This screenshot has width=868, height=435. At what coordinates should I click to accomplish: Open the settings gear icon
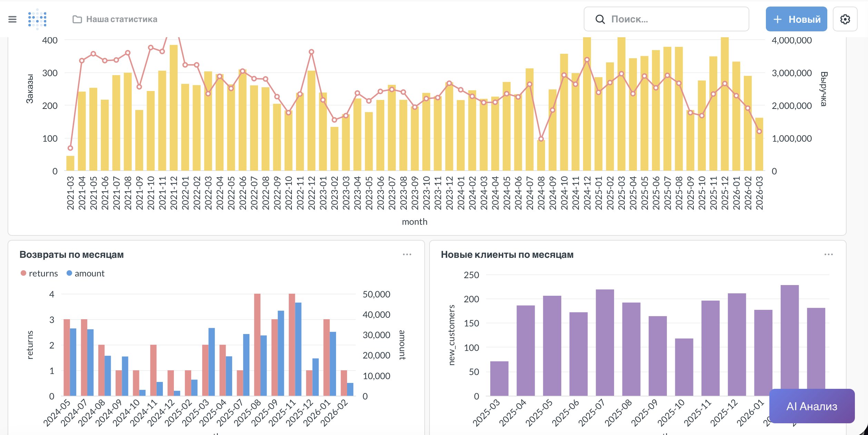coord(845,19)
